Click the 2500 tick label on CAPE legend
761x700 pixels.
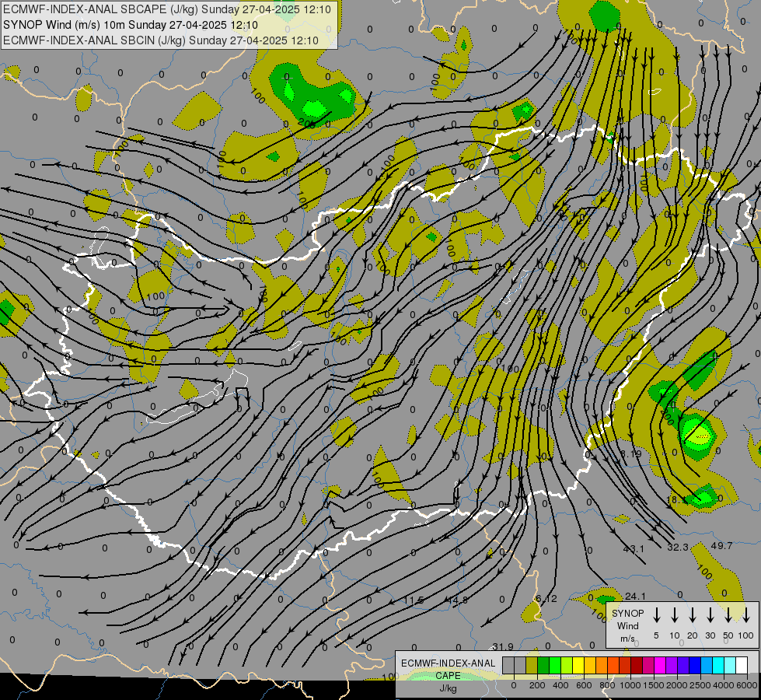[700, 685]
